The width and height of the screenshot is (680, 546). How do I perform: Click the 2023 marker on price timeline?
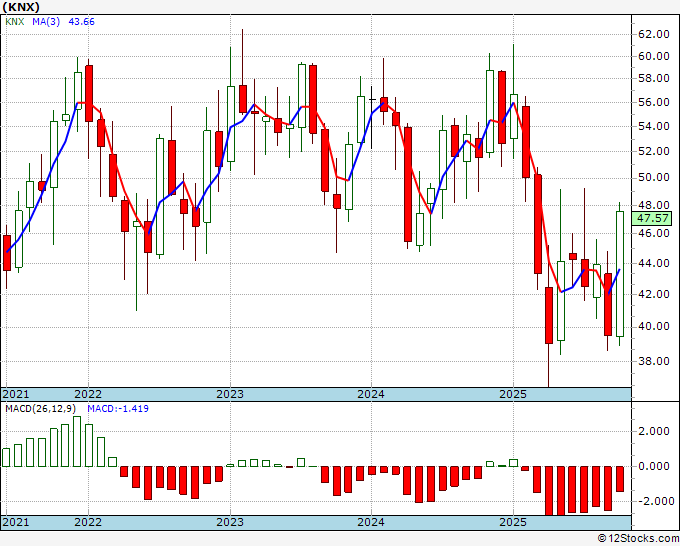230,394
